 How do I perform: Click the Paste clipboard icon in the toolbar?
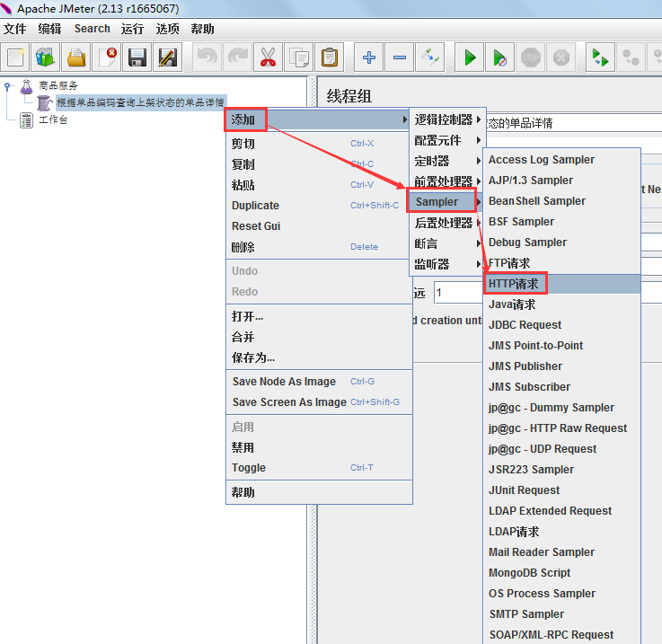(x=330, y=57)
